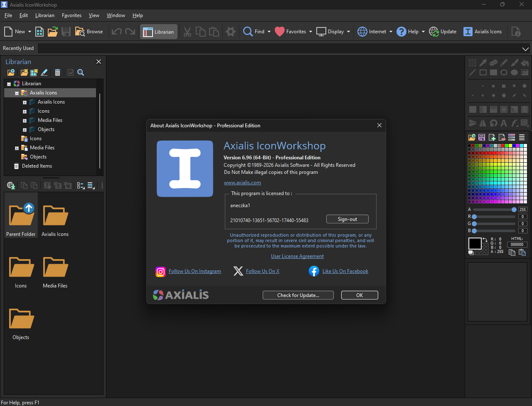Click the paste HTML color code icon

(x=522, y=252)
